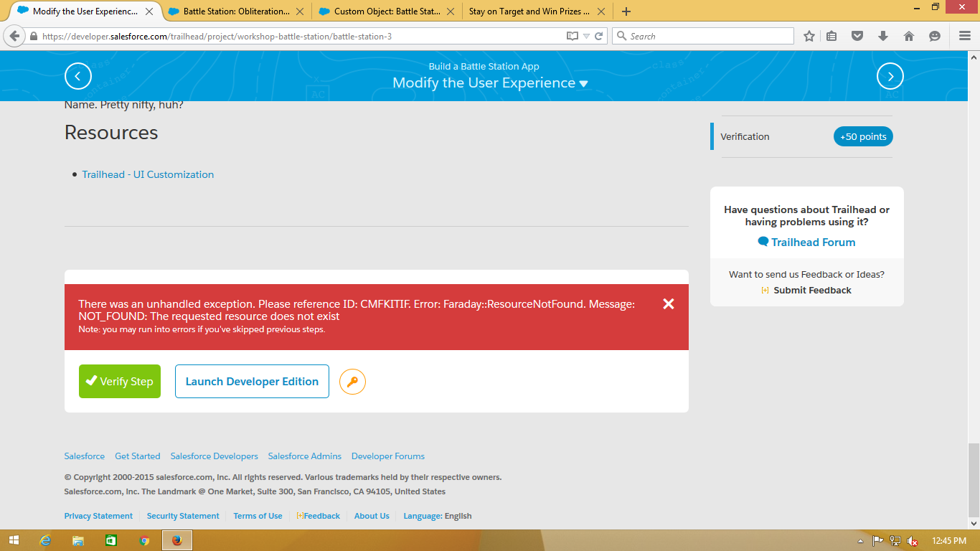Switch to Custom Object: Battle Station tab
The height and width of the screenshot is (551, 980).
coord(387,11)
